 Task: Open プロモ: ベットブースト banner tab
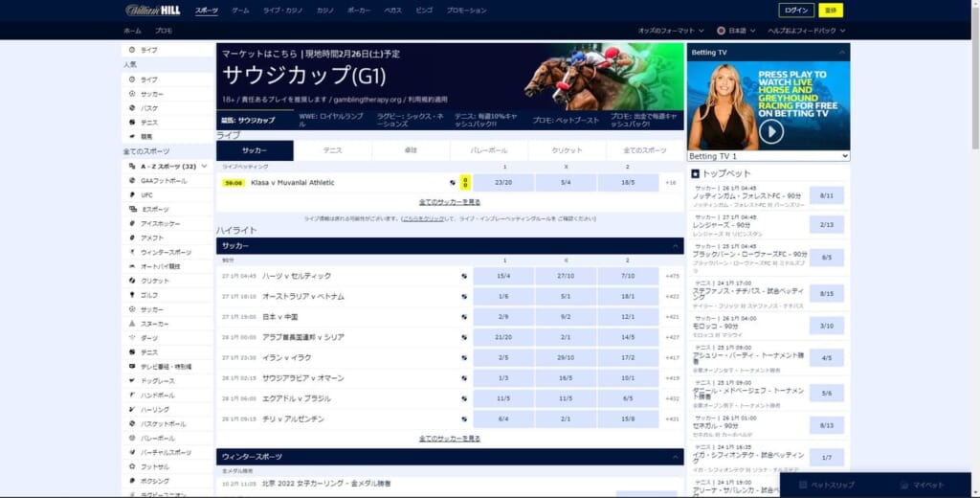567,120
